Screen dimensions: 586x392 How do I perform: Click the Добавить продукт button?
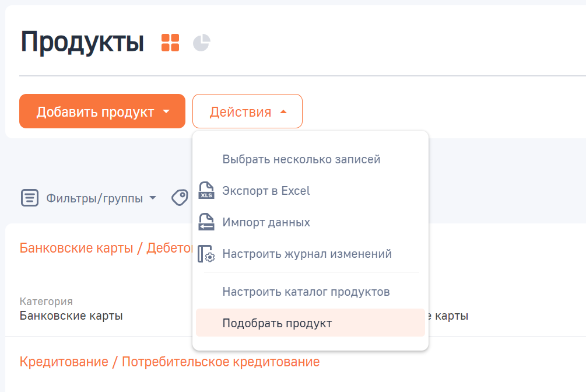tap(93, 111)
